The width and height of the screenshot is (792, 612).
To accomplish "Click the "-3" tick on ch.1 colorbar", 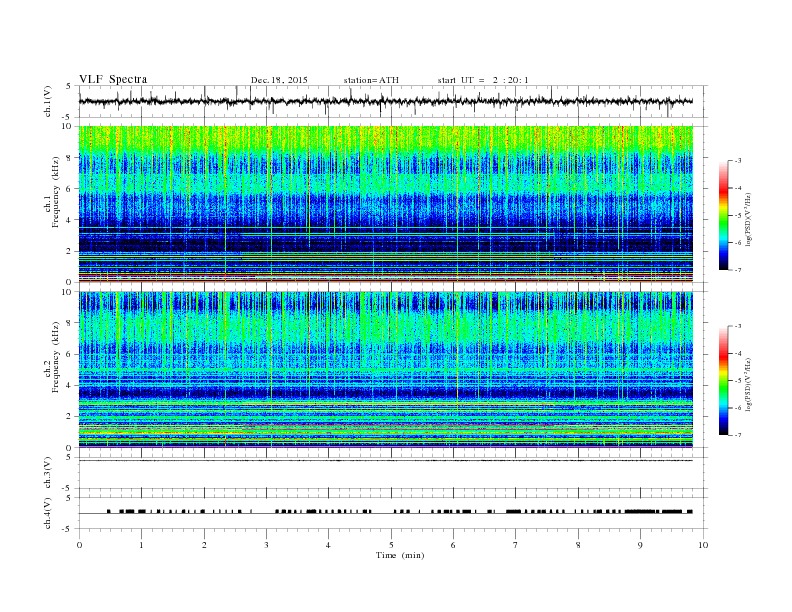I will coord(738,161).
